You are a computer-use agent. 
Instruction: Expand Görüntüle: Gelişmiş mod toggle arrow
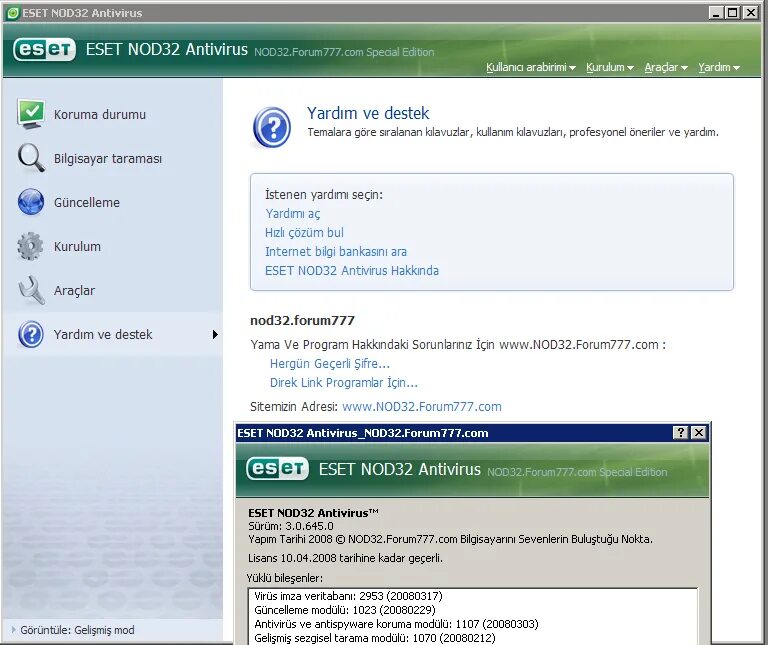pyautogui.click(x=14, y=629)
